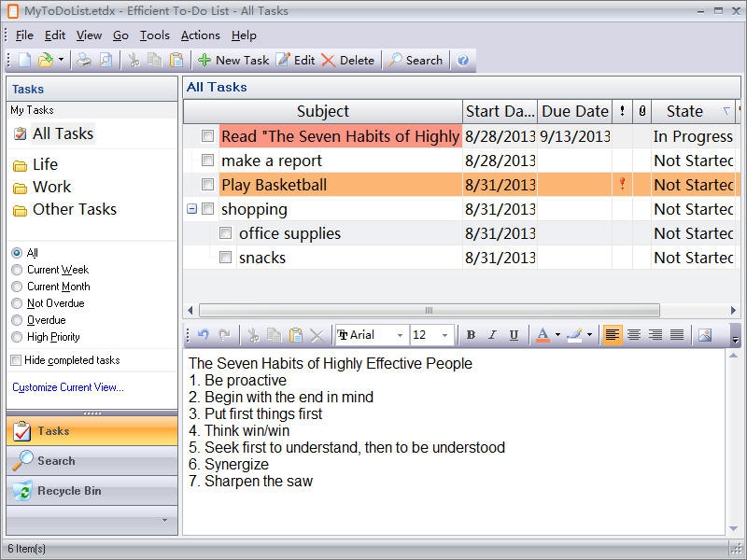
Task: Open the font color dropdown arrow
Action: click(x=557, y=335)
